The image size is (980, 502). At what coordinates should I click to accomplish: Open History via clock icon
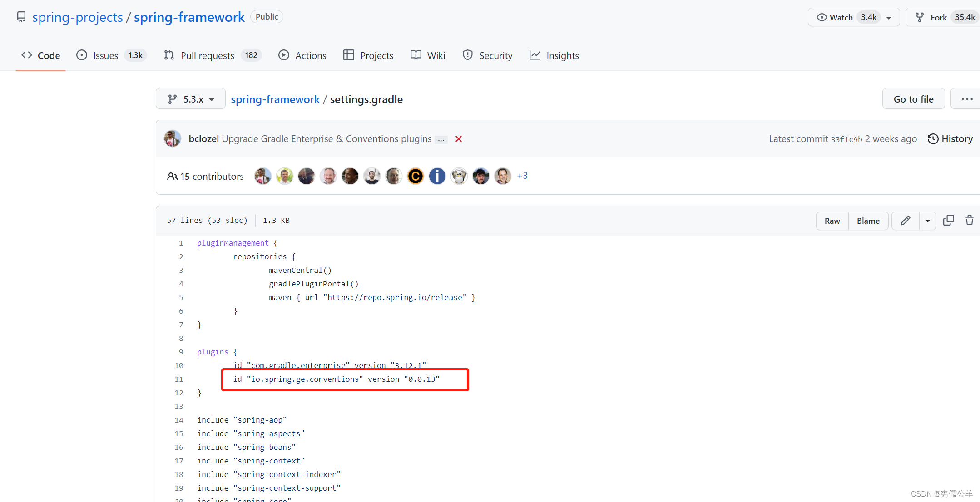tap(933, 139)
